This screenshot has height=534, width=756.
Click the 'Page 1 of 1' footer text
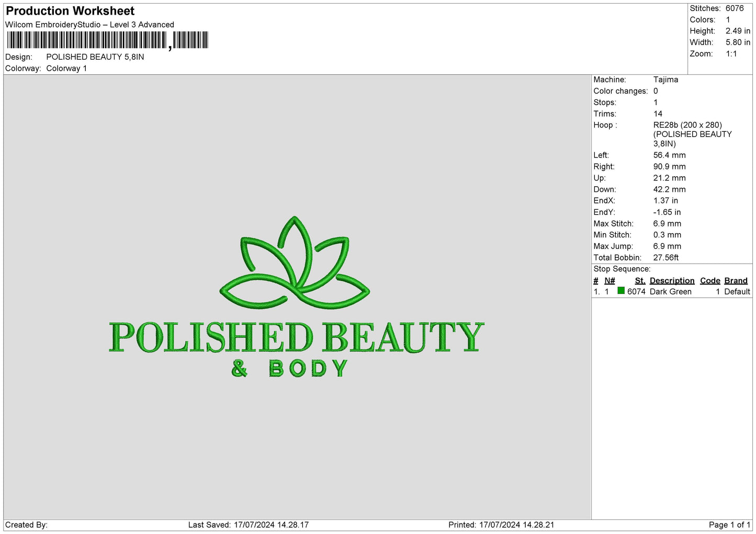[x=729, y=525]
